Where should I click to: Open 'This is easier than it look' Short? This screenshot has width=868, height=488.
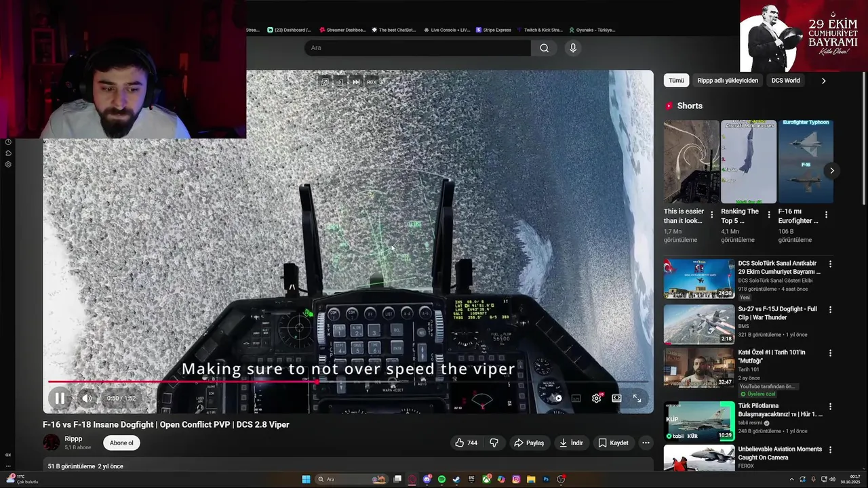(691, 162)
